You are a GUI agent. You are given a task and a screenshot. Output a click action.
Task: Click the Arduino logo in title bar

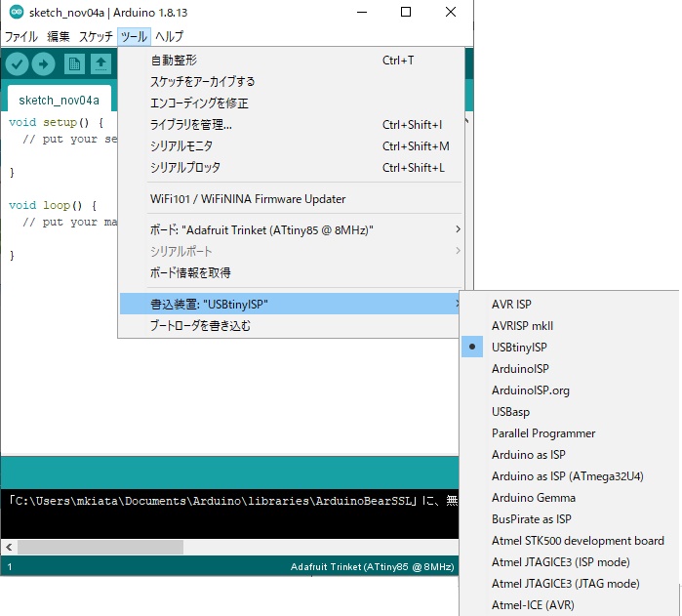pos(17,12)
